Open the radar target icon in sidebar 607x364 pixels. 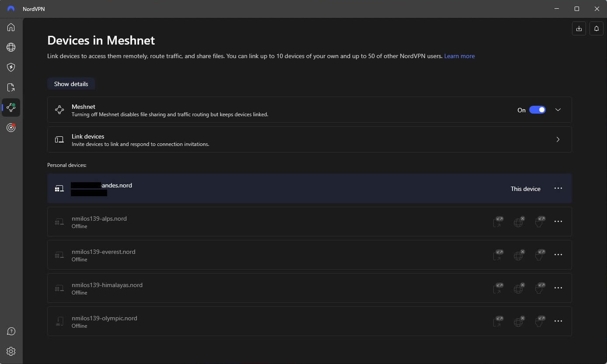click(x=11, y=128)
